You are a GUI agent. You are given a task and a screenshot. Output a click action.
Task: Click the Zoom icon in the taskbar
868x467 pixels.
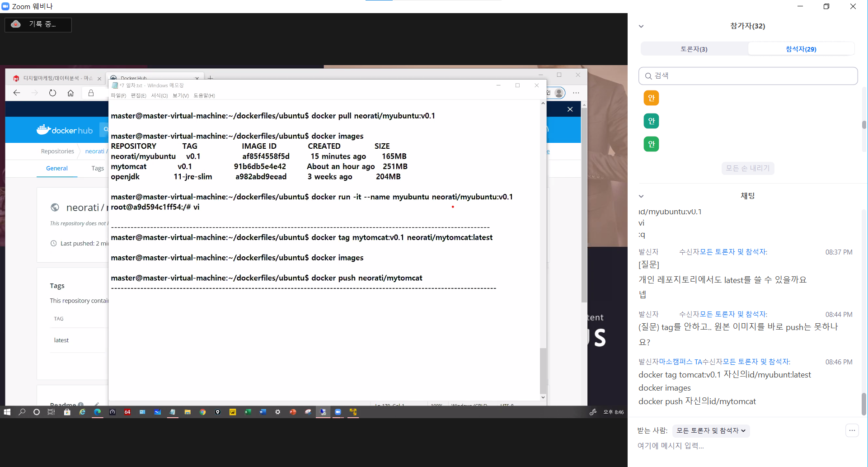click(338, 412)
